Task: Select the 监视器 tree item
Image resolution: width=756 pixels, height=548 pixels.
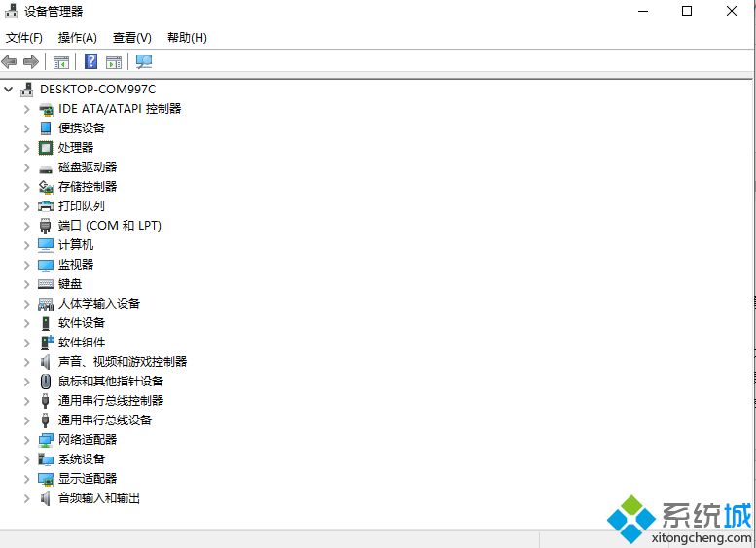Action: [76, 265]
